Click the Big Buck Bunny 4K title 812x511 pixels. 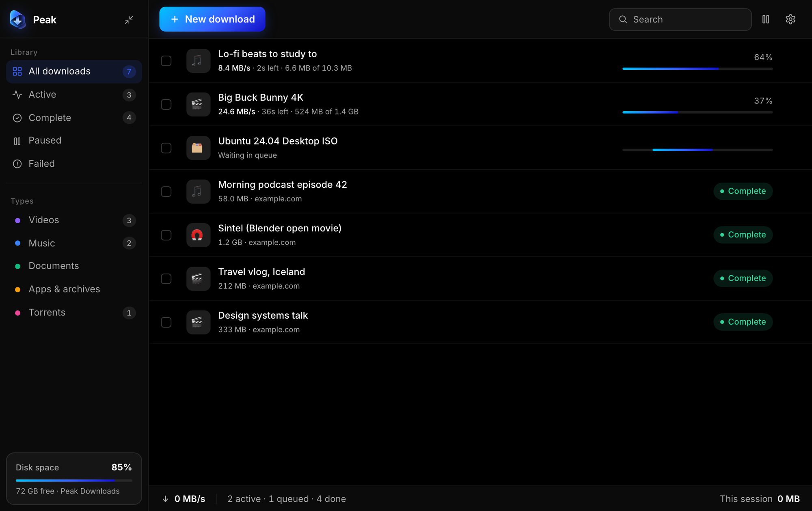coord(261,97)
